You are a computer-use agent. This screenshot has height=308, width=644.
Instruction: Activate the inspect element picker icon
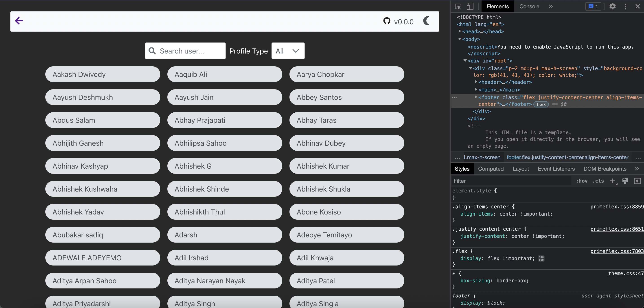(458, 7)
